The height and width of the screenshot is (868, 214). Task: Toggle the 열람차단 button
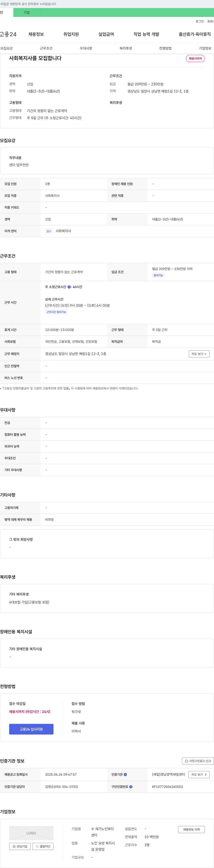click(x=43, y=846)
